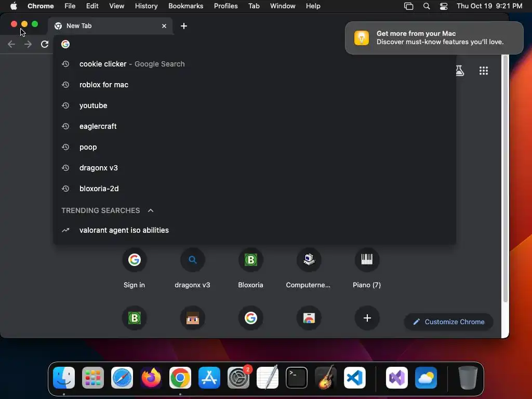Screen dimensions: 532x399
Task: Click the date and time in menu bar
Action: click(x=489, y=6)
